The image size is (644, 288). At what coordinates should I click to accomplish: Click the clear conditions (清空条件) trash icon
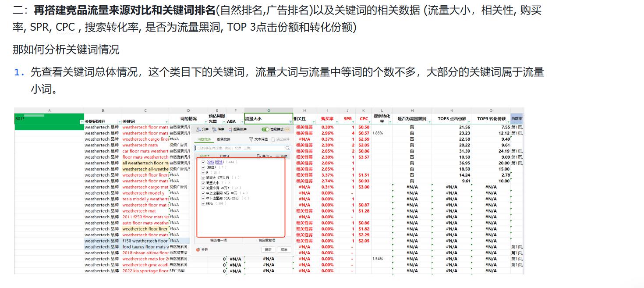pyautogui.click(x=273, y=139)
